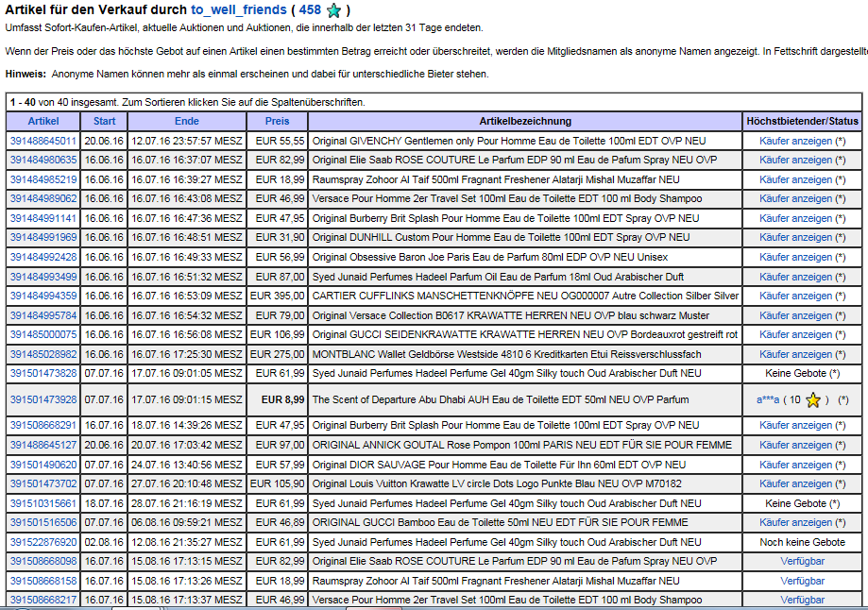Open item number 391484991141
Screen dimensions: 868x610
click(x=43, y=219)
